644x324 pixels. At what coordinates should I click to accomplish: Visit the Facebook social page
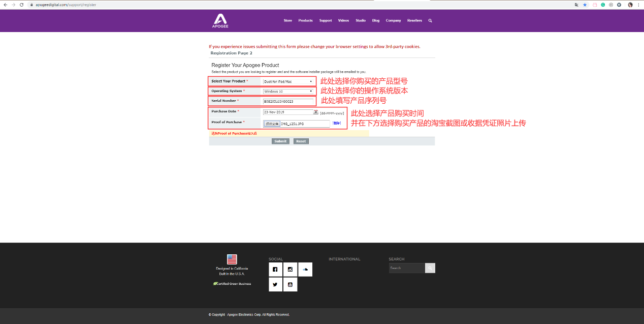[275, 270]
